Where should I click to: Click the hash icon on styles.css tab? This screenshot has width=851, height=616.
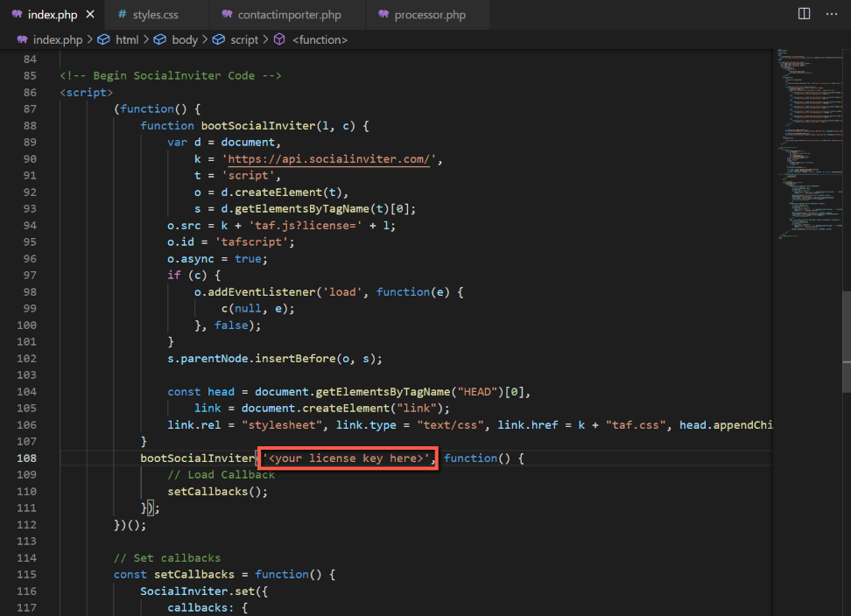pyautogui.click(x=122, y=14)
